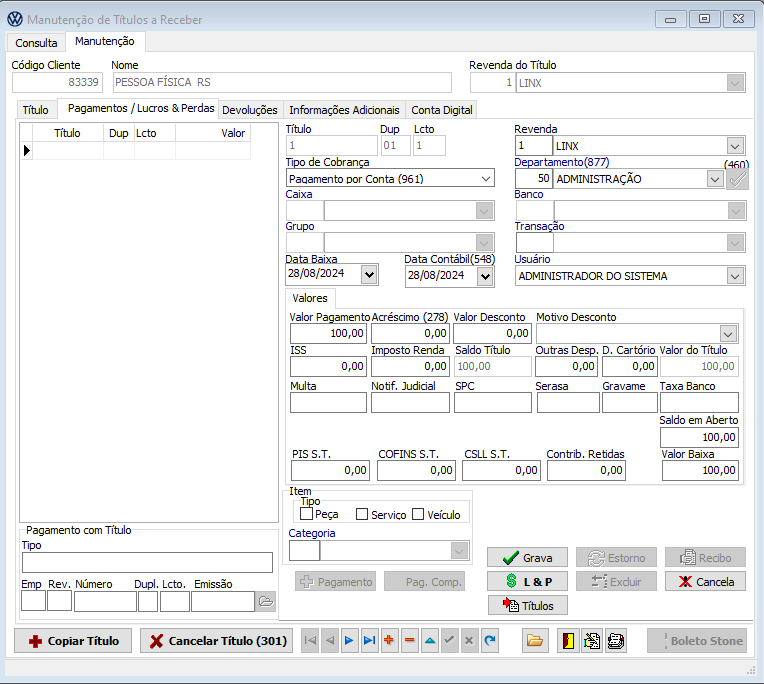Open the Data Baixa date picker arrow

[369, 275]
